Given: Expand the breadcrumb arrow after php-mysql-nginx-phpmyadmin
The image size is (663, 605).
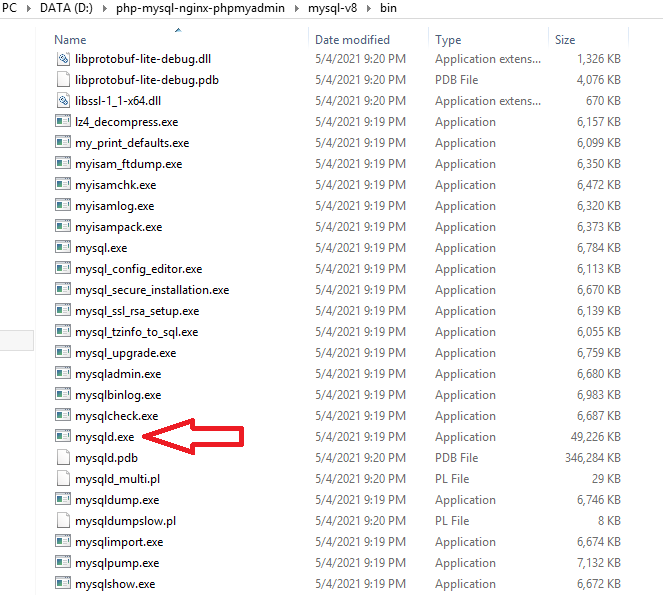Looking at the screenshot, I should [296, 8].
